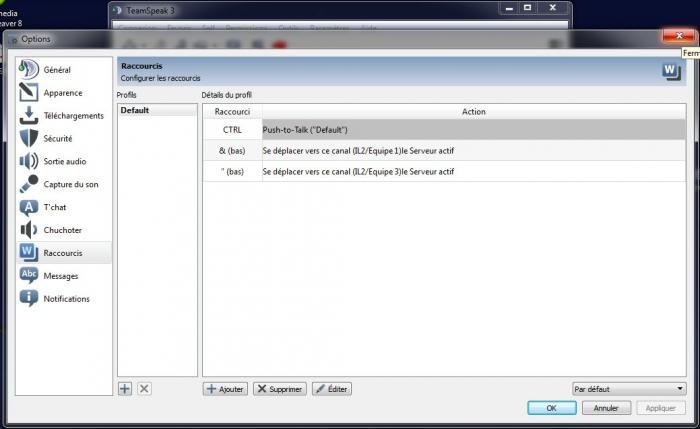Sort by the Raccourci column header
Screen dimensions: 700x429
[x=232, y=112]
